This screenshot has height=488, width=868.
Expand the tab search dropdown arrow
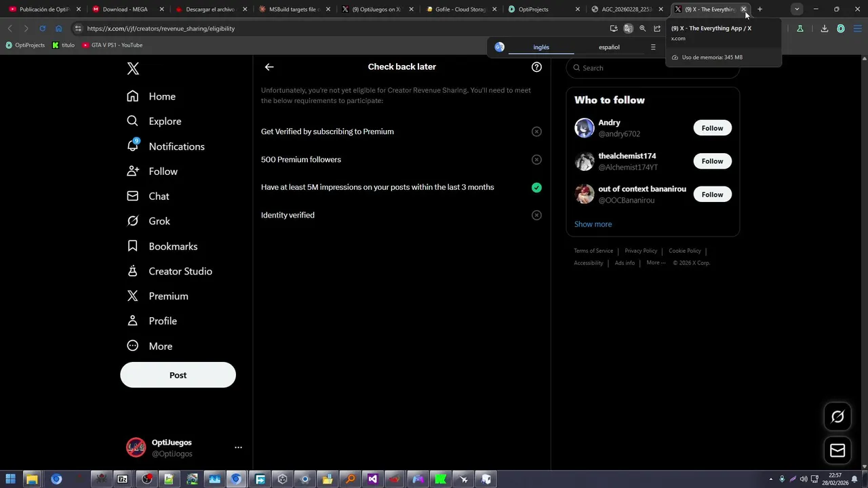point(797,9)
